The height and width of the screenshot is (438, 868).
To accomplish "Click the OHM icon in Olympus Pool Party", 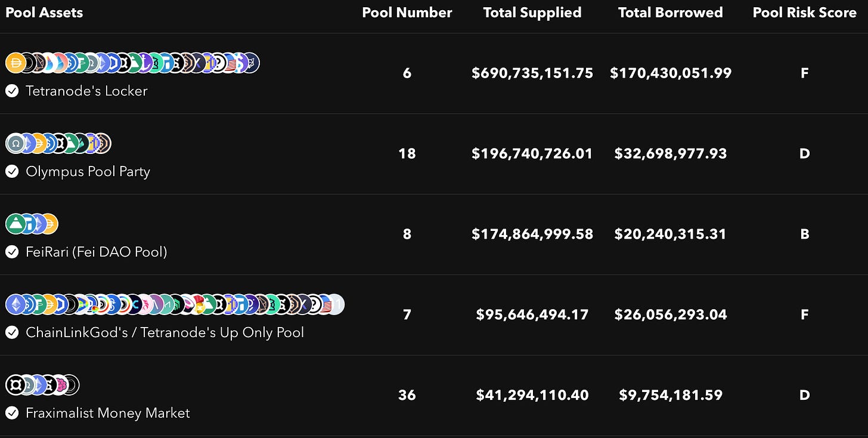I will 15,143.
